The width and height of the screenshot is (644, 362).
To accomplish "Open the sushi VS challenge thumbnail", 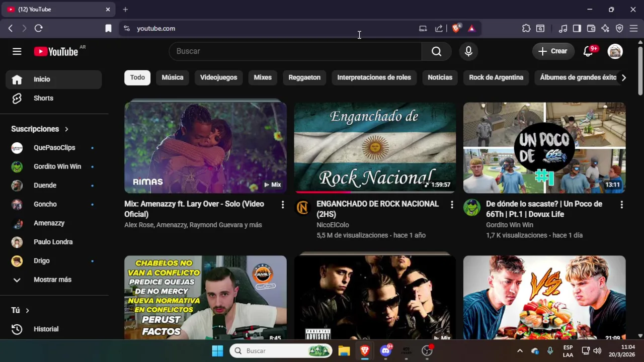I will 544,298.
